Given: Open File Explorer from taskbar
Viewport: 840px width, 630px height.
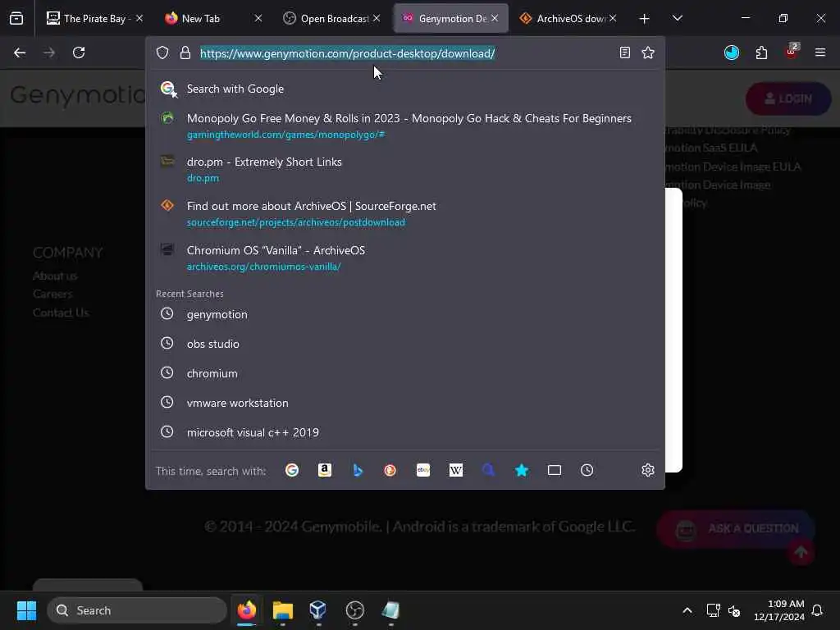Looking at the screenshot, I should [283, 610].
